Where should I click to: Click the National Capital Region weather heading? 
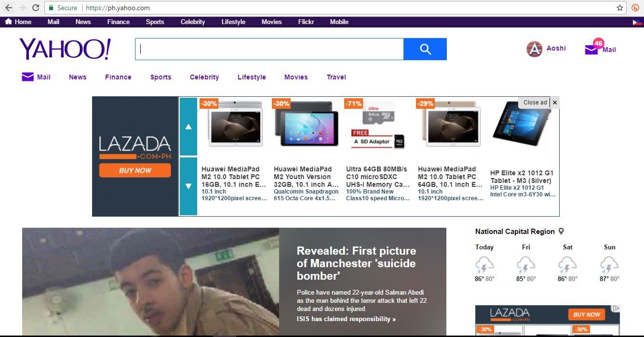click(x=515, y=232)
